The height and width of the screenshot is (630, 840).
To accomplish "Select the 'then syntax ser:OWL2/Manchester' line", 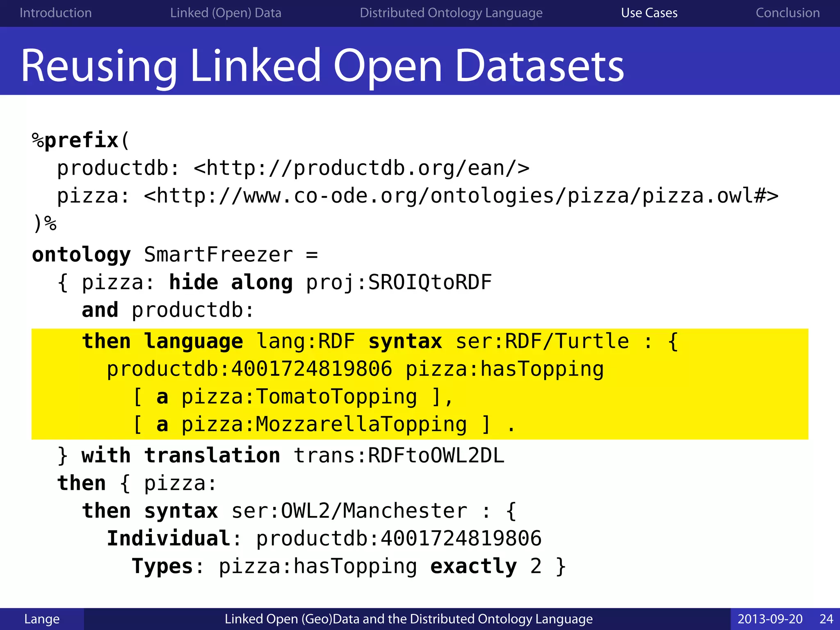I will click(299, 511).
